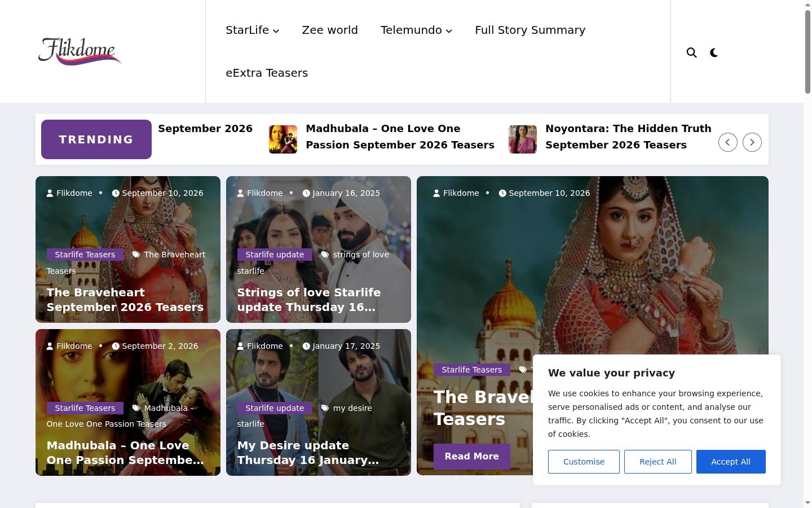The height and width of the screenshot is (508, 812).
Task: Open Madhubala One Love One Passion card title
Action: click(x=125, y=453)
